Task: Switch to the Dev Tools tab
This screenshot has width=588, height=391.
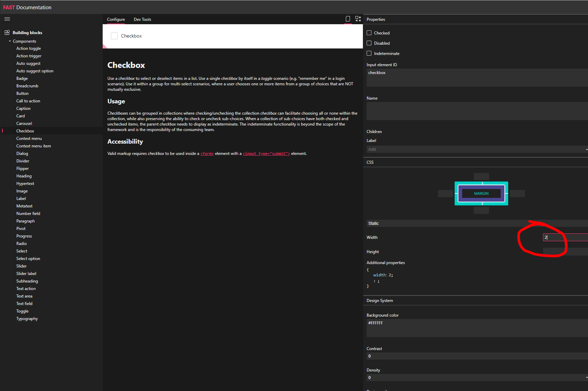Action: coord(142,19)
